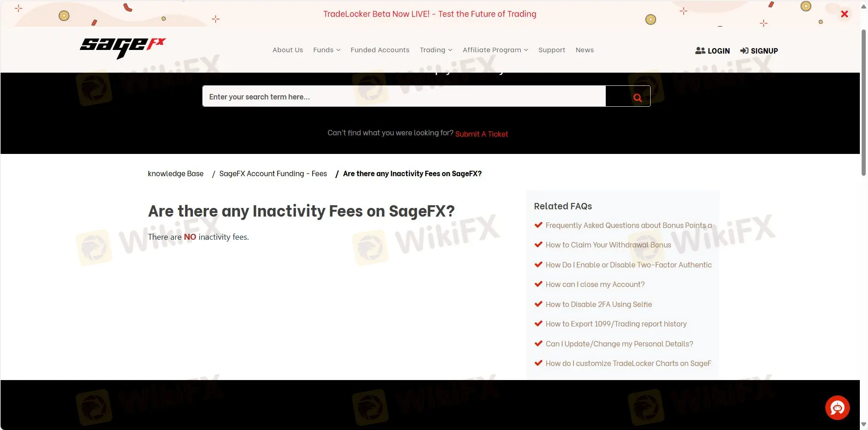Click the search magnifier icon

(637, 97)
